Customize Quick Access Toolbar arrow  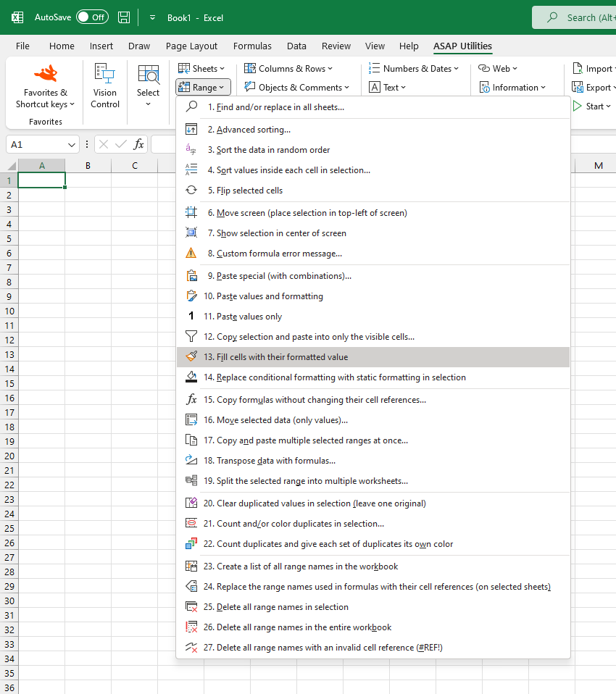152,17
